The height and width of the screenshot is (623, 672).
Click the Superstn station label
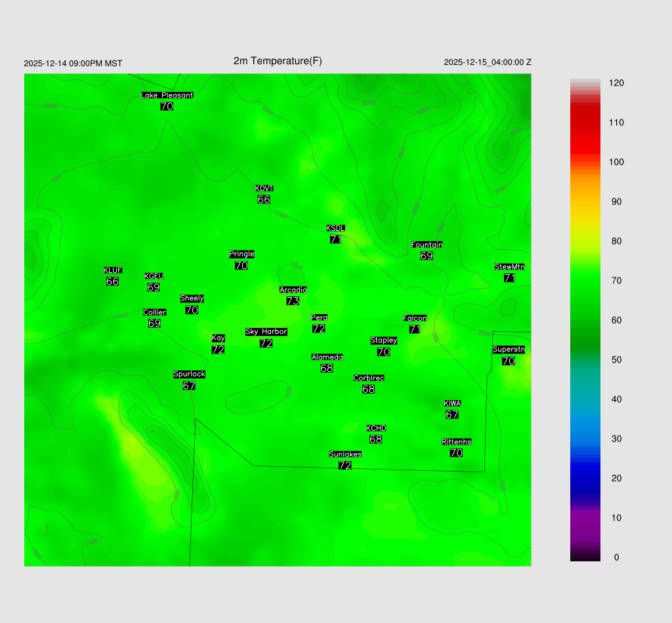click(508, 350)
